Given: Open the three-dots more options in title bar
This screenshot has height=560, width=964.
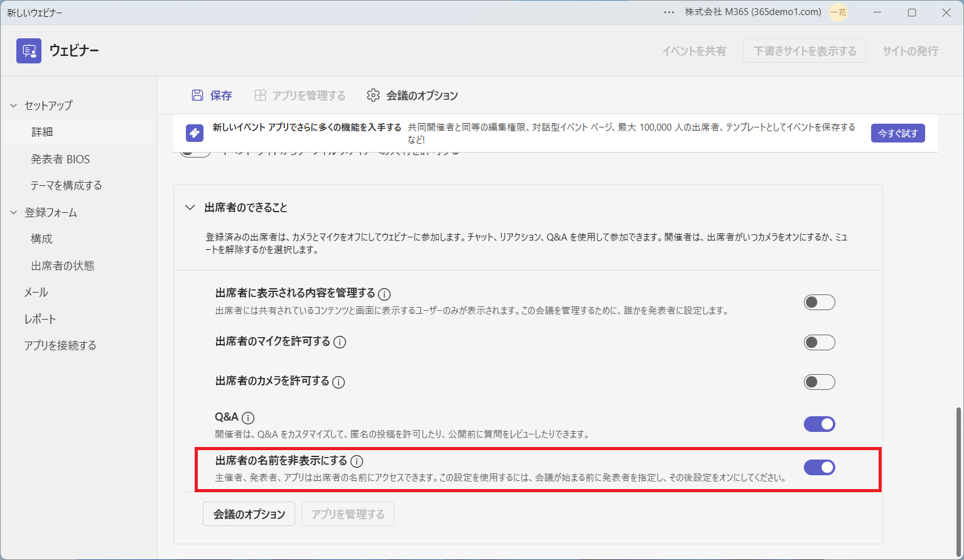Looking at the screenshot, I should 669,13.
